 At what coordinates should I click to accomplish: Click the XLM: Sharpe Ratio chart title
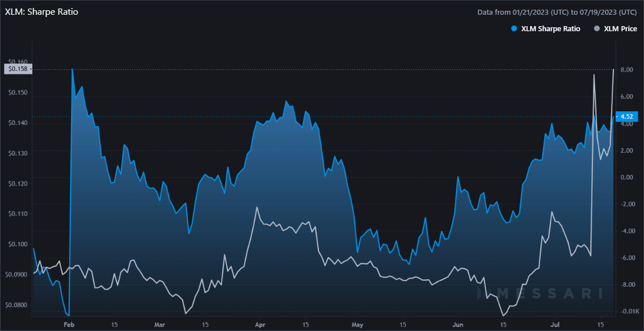pos(41,11)
